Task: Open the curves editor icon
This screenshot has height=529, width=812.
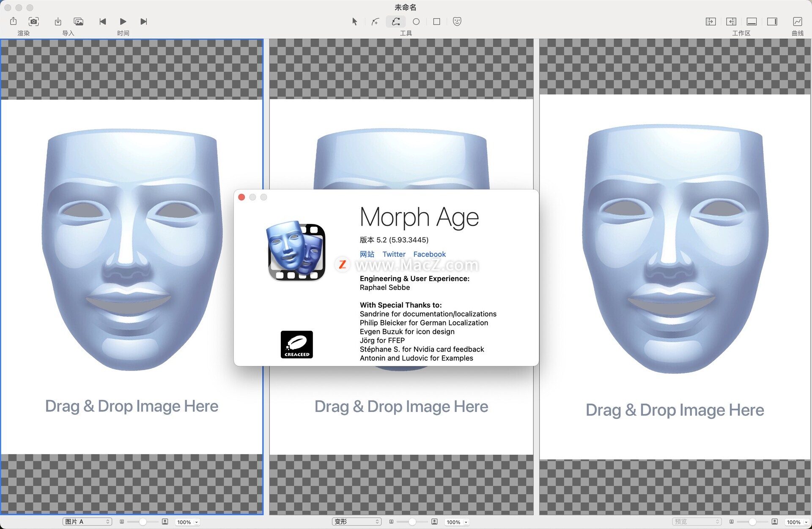Action: pos(797,22)
